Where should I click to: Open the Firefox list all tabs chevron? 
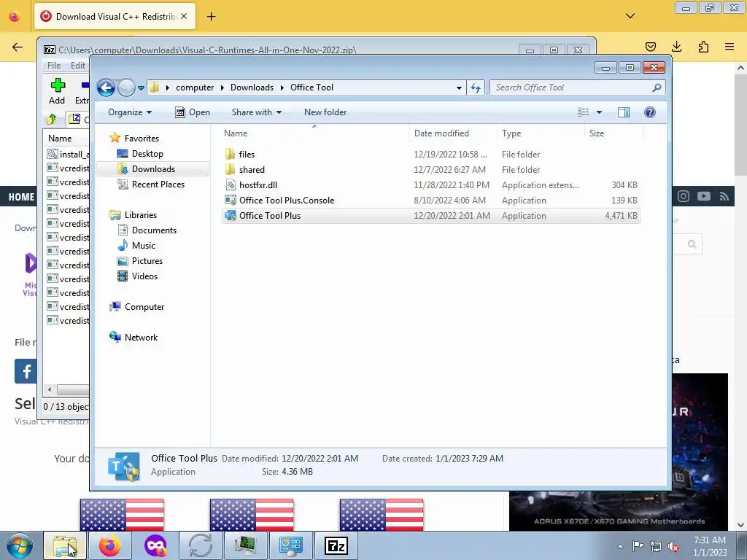pos(630,16)
